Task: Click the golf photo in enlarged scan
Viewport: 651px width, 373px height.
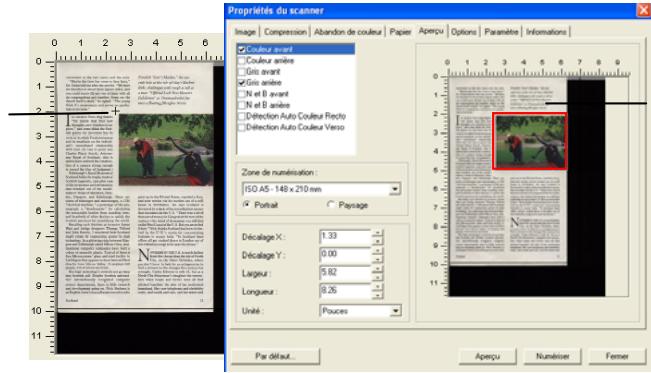Action: pyautogui.click(x=166, y=150)
